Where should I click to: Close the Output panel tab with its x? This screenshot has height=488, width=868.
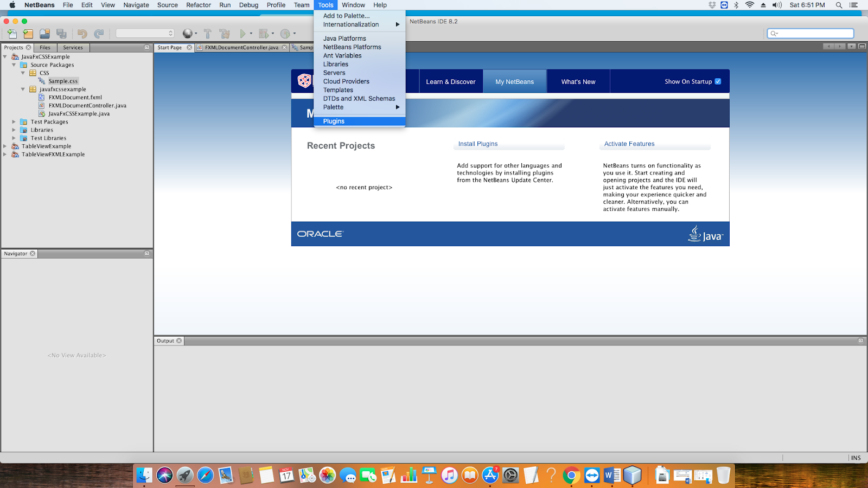click(179, 341)
